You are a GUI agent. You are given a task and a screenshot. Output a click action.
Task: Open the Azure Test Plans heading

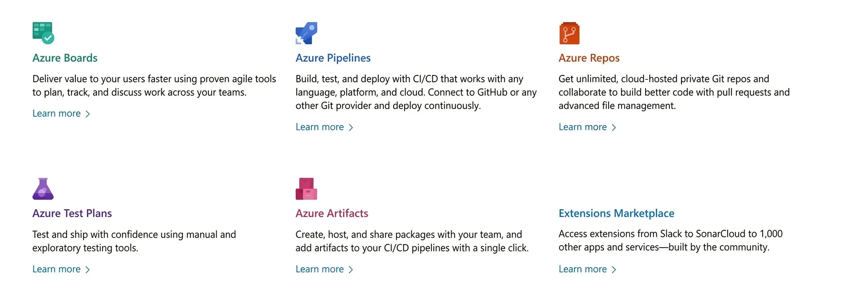(72, 213)
